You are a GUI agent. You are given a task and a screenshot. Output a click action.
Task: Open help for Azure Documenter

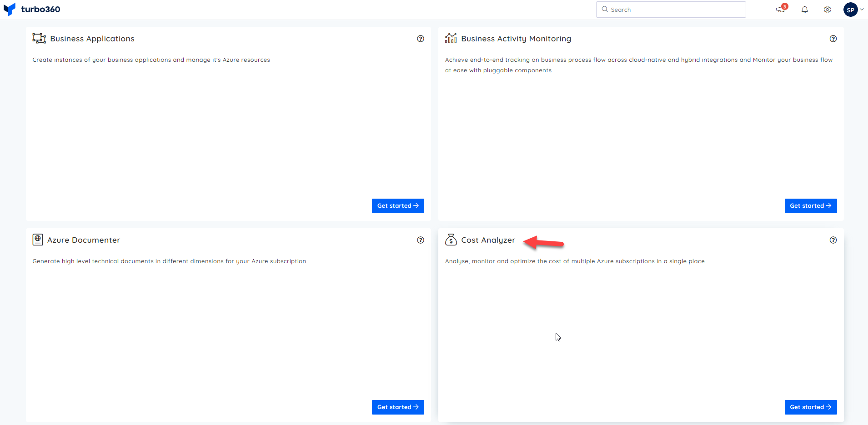pyautogui.click(x=421, y=240)
